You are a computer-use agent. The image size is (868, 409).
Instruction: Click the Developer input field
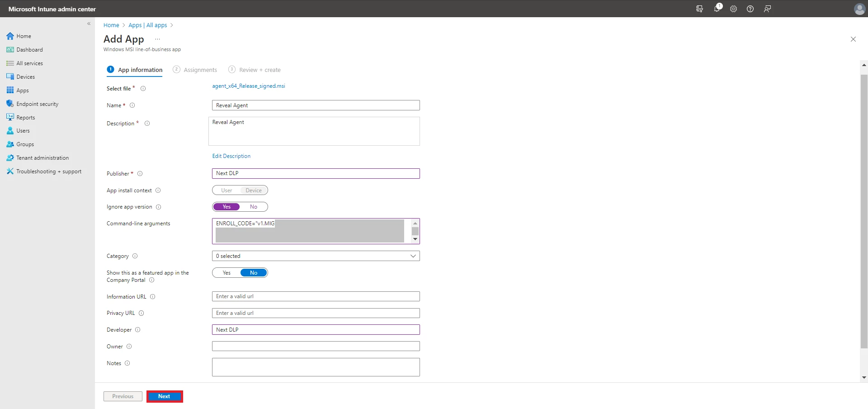(316, 330)
